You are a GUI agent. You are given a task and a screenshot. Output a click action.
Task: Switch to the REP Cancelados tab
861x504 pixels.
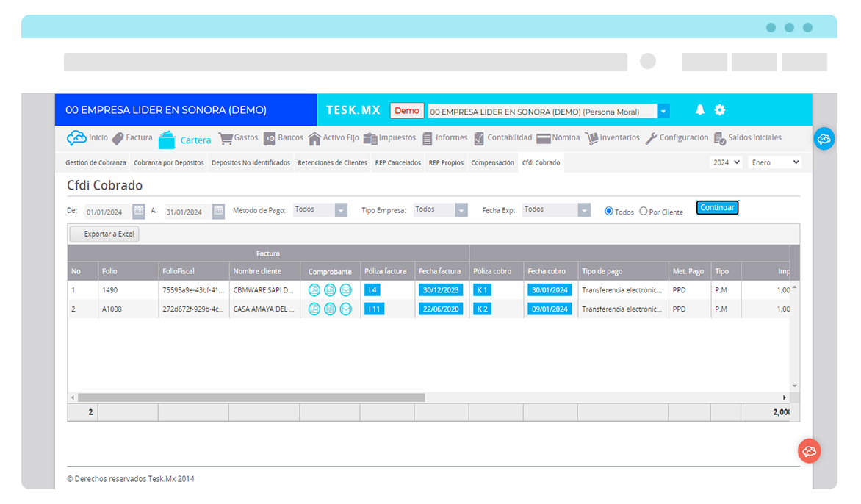(397, 162)
